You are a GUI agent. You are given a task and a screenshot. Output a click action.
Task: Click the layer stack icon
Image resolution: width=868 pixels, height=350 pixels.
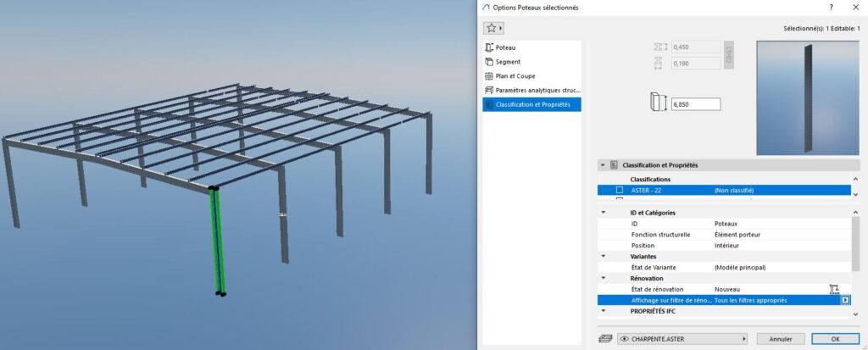tap(606, 338)
